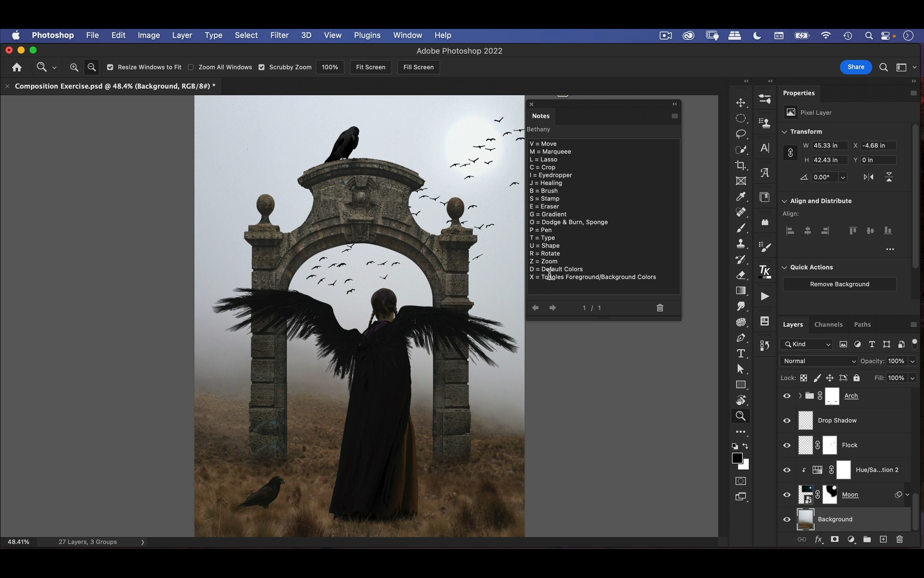Viewport: 924px width, 578px height.
Task: Select the Eyedropper tool
Action: (x=741, y=197)
